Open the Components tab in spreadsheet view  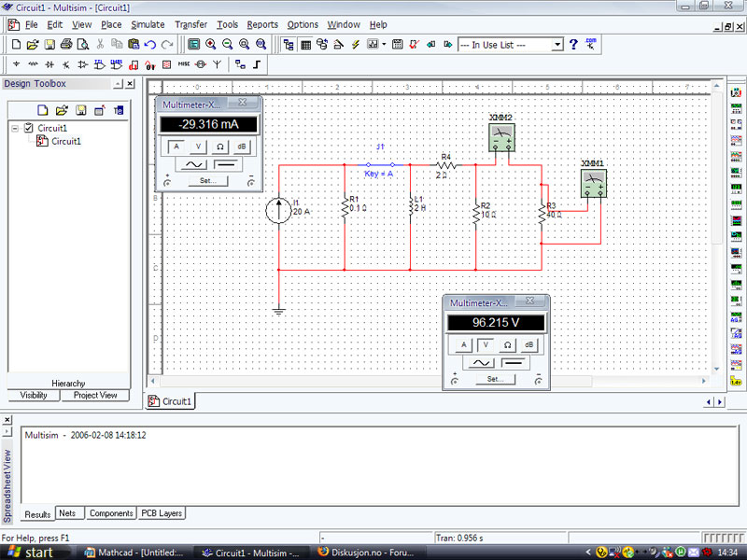click(x=111, y=513)
